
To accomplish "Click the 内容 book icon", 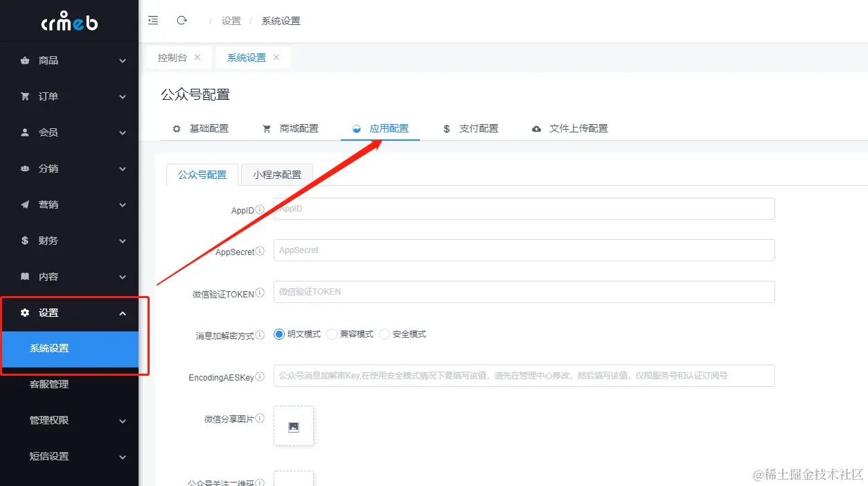I will 25,277.
